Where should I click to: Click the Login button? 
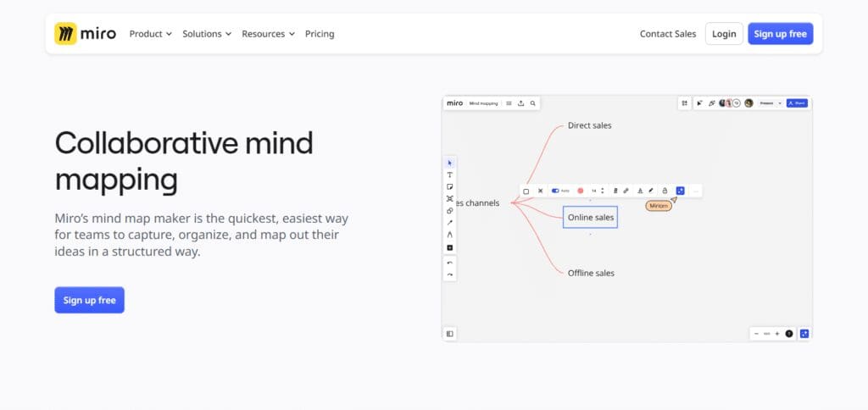pos(724,34)
